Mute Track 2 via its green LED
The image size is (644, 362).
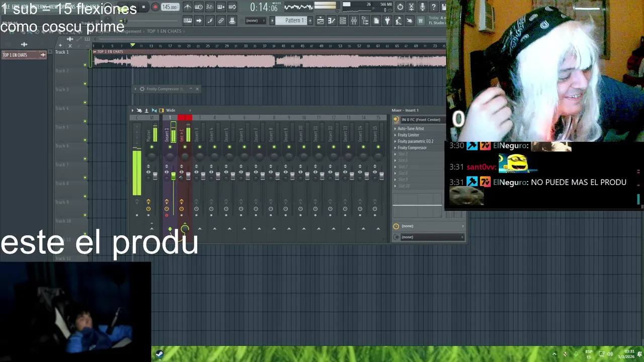tap(85, 83)
